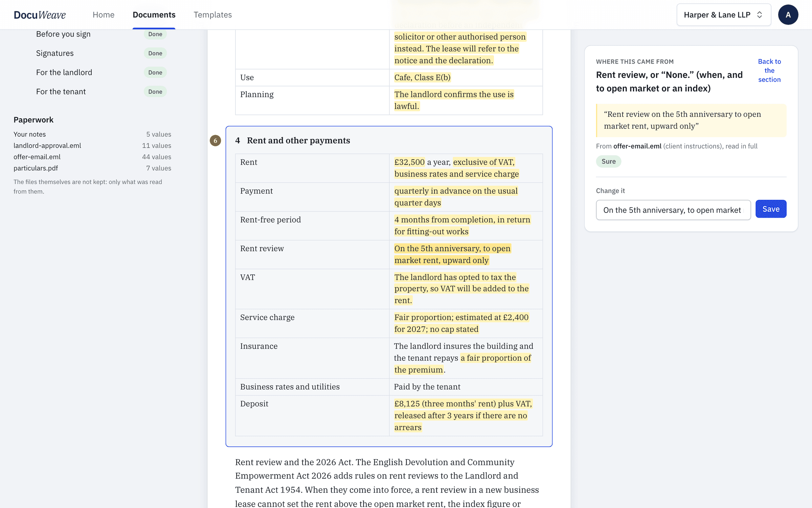The width and height of the screenshot is (812, 508).
Task: Click highlighted '4 months from completion' text
Action: 462,226
